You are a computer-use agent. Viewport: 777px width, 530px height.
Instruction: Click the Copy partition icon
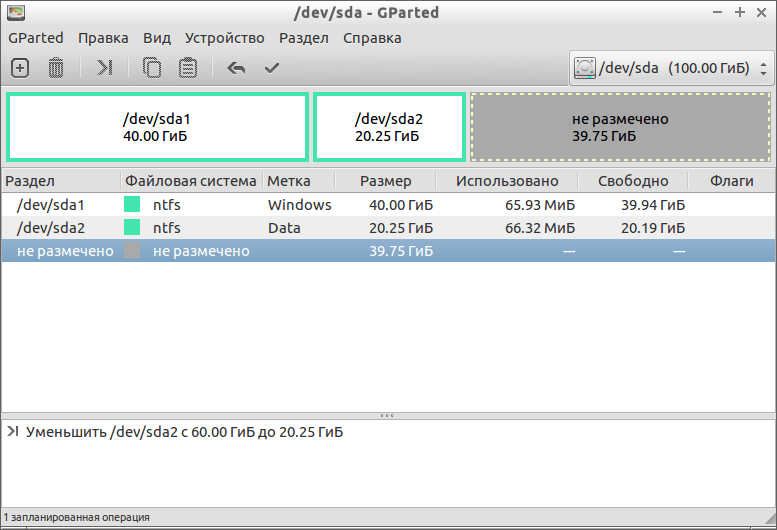tap(152, 68)
